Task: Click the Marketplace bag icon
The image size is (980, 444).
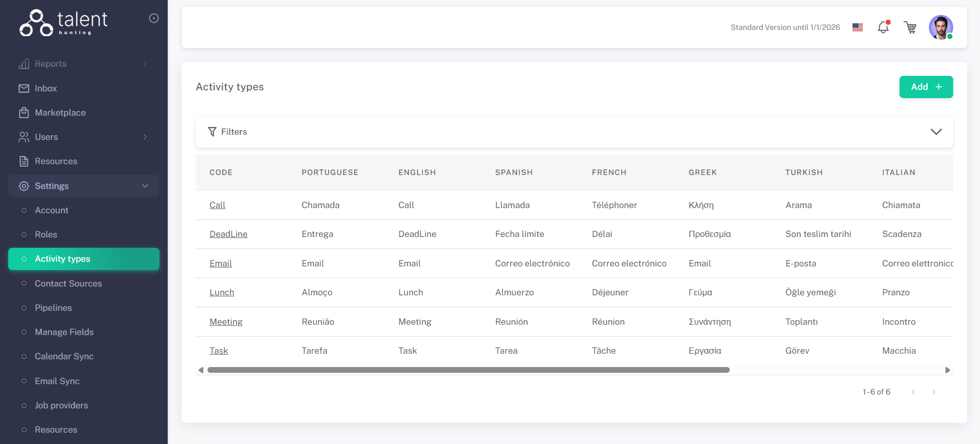Action: tap(24, 113)
